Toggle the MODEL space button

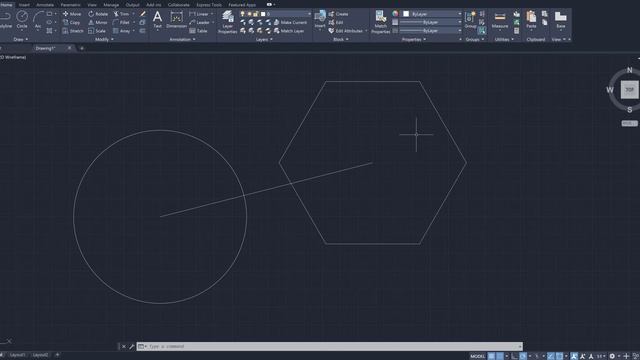click(477, 356)
